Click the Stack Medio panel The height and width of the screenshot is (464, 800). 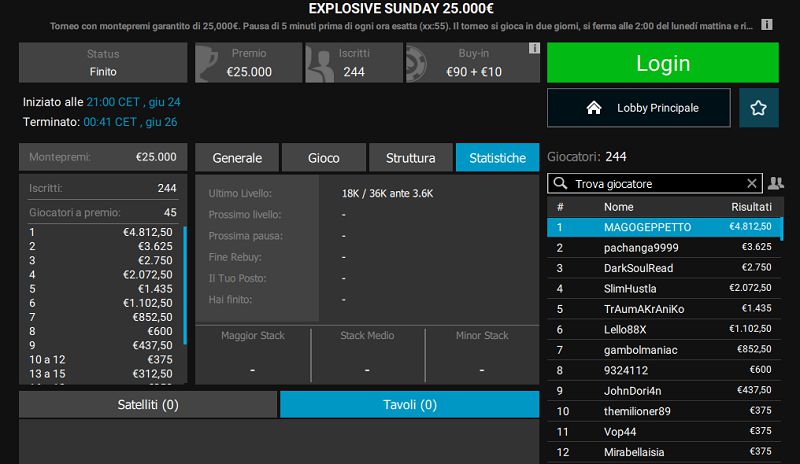367,354
